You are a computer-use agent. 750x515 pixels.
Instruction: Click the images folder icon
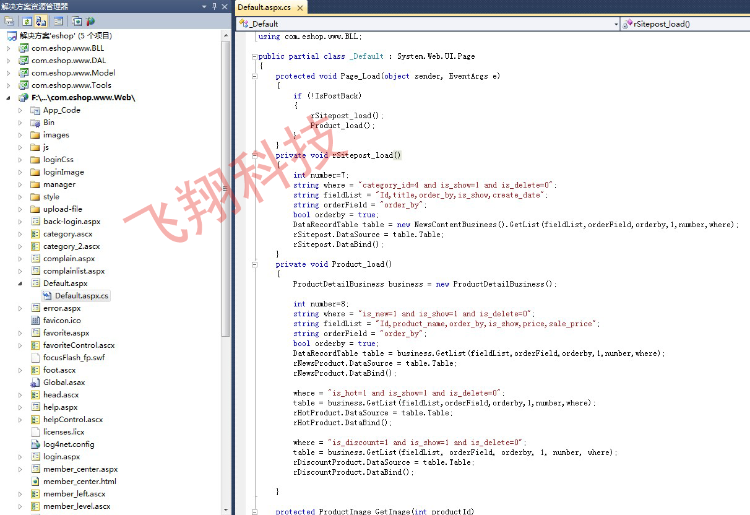(x=35, y=135)
